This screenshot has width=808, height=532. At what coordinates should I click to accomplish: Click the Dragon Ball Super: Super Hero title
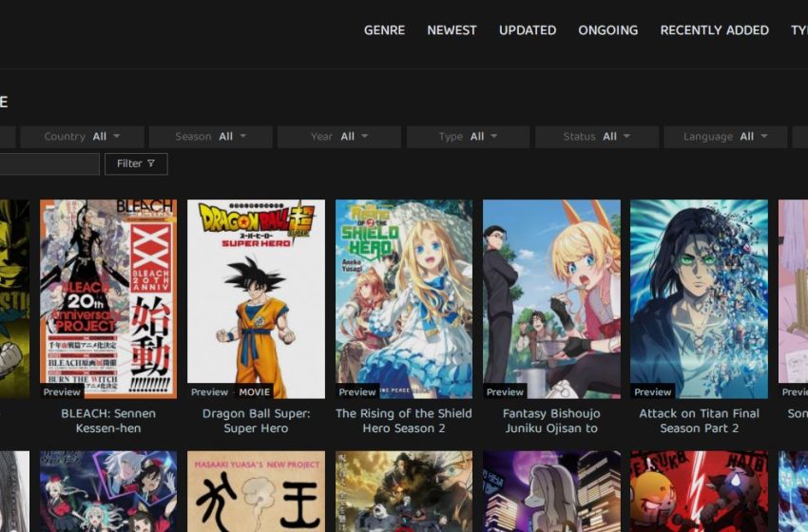point(256,421)
